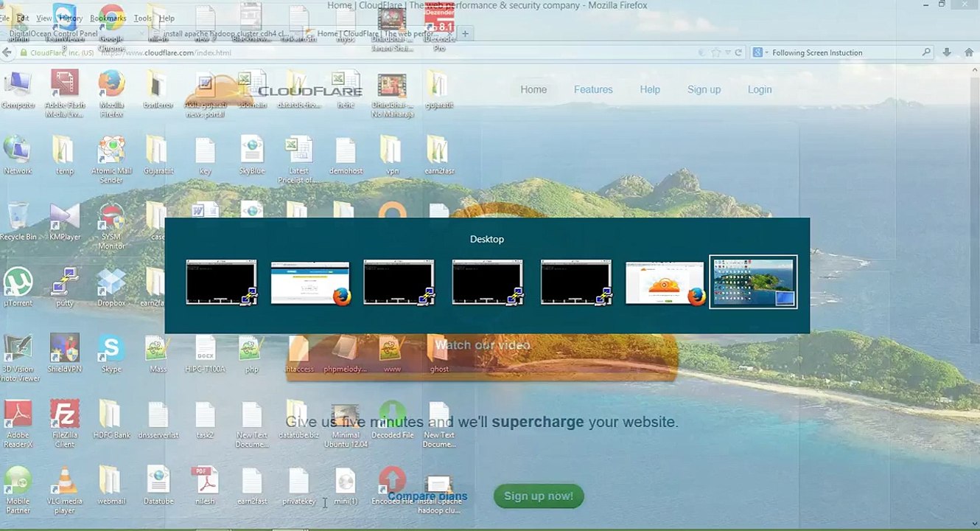The width and height of the screenshot is (980, 531).
Task: Open the Bookmarks menu
Action: tap(108, 18)
